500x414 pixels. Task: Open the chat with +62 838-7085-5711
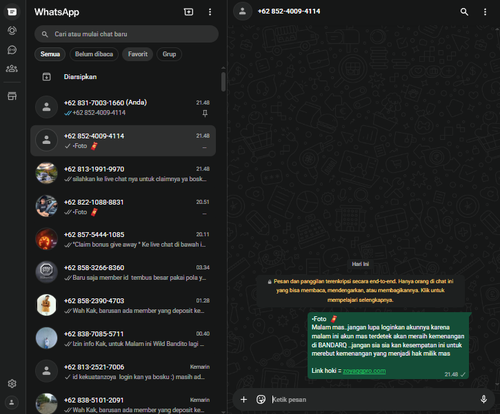(x=123, y=338)
